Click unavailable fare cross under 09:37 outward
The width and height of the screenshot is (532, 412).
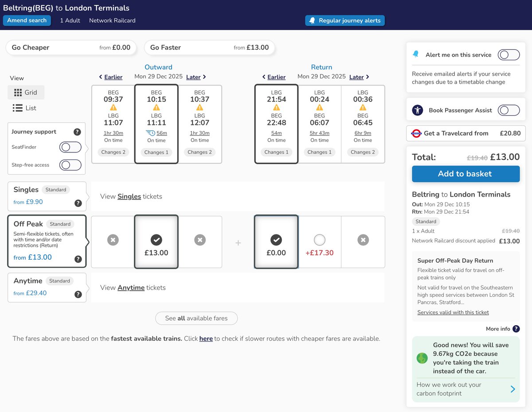click(x=113, y=240)
